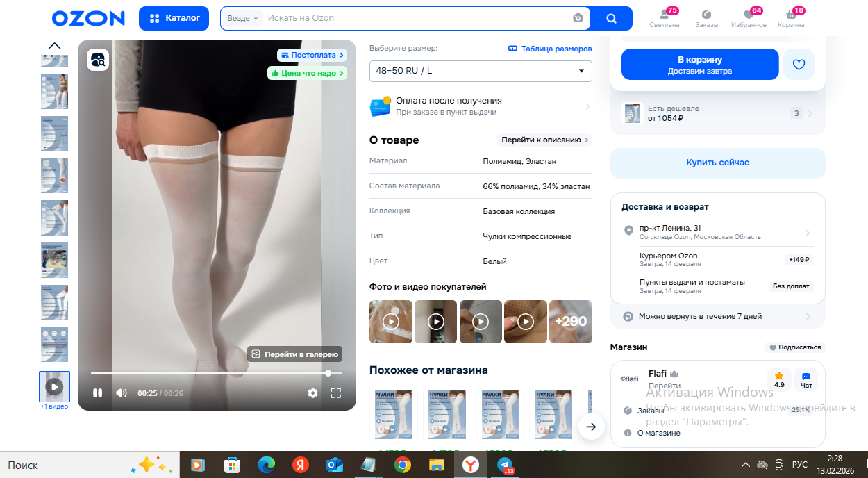Screen dimensions: 868x478
Task: Open Заказы orders section
Action: tap(706, 17)
